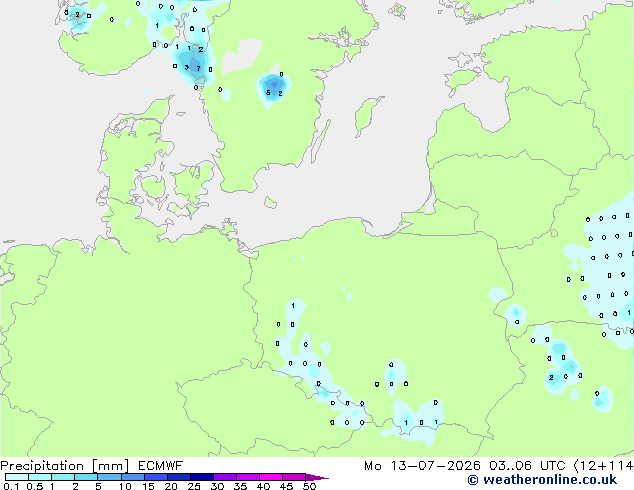
Task: Select the legend value label 10
Action: [125, 486]
